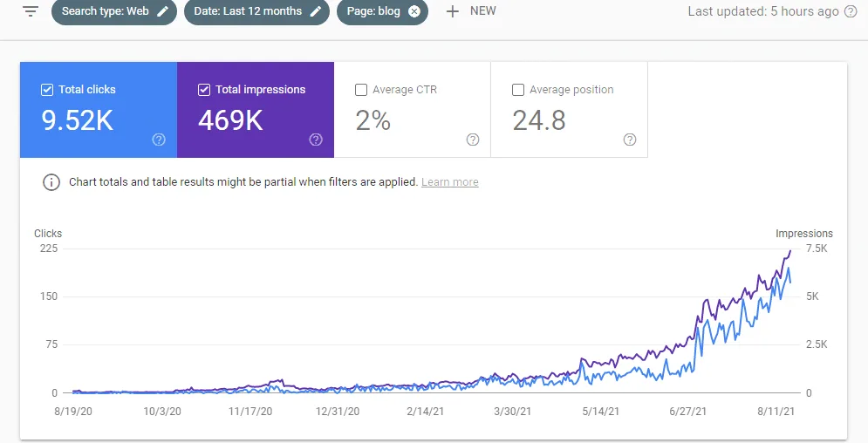Select the Page: blog chip label
Viewport: 868px width, 443px height.
[373, 11]
